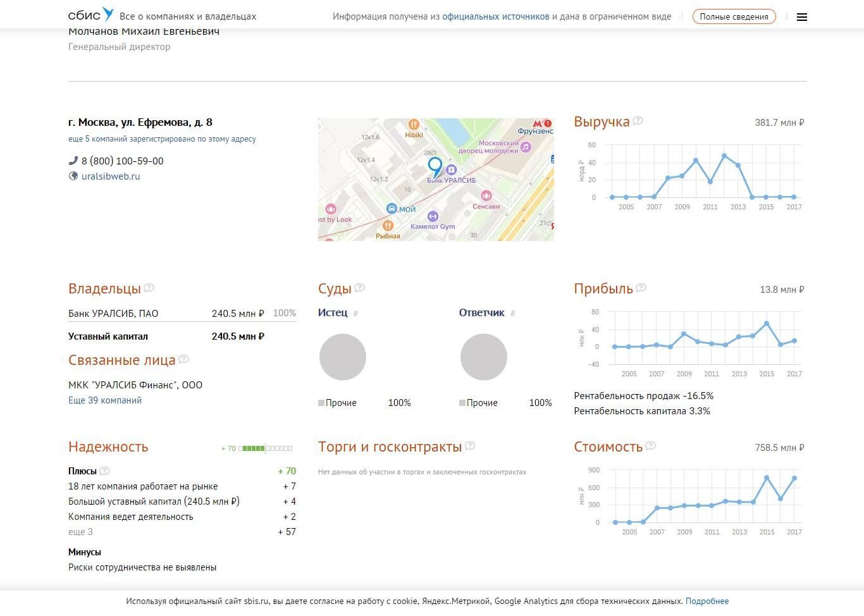Screen dimensions: 864x616
Task: Open the hamburger menu icon
Action: coord(802,17)
